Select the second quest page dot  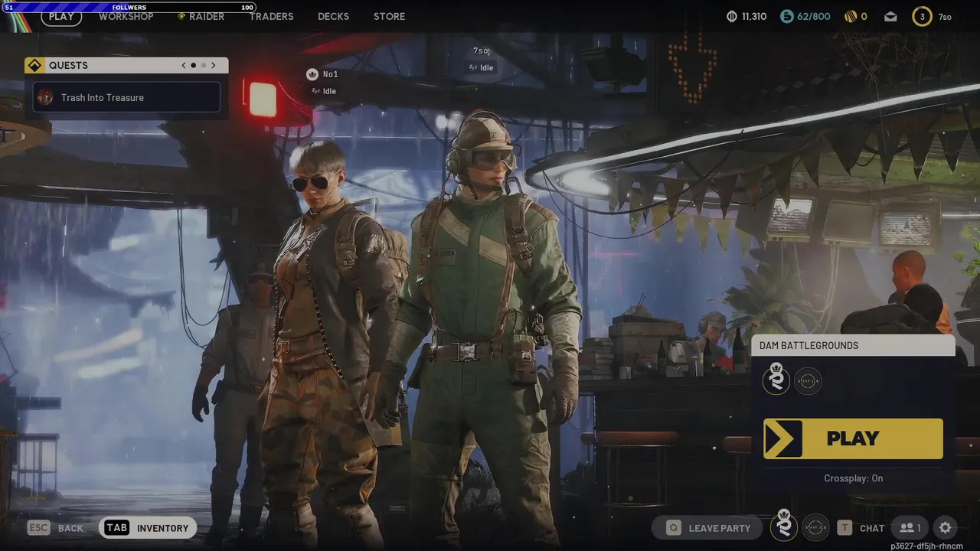click(x=204, y=65)
